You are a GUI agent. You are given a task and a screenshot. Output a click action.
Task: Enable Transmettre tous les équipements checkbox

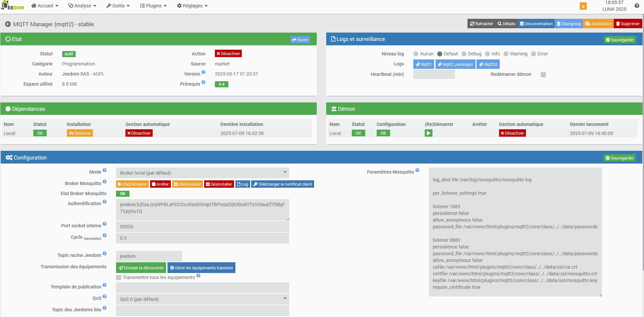(118, 277)
